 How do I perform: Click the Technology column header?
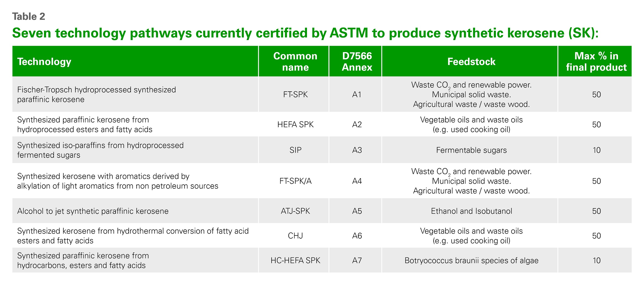coord(135,61)
